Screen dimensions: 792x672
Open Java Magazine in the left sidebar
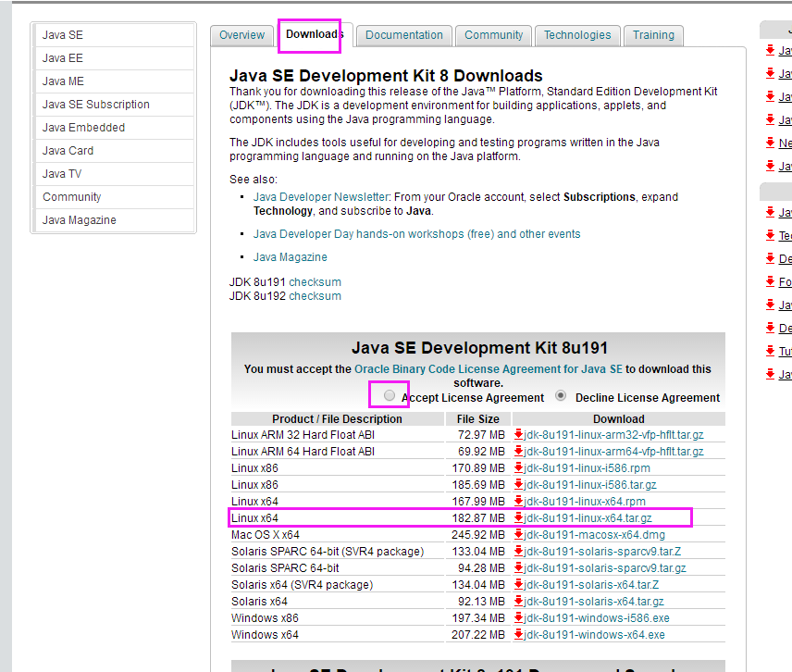pyautogui.click(x=114, y=221)
